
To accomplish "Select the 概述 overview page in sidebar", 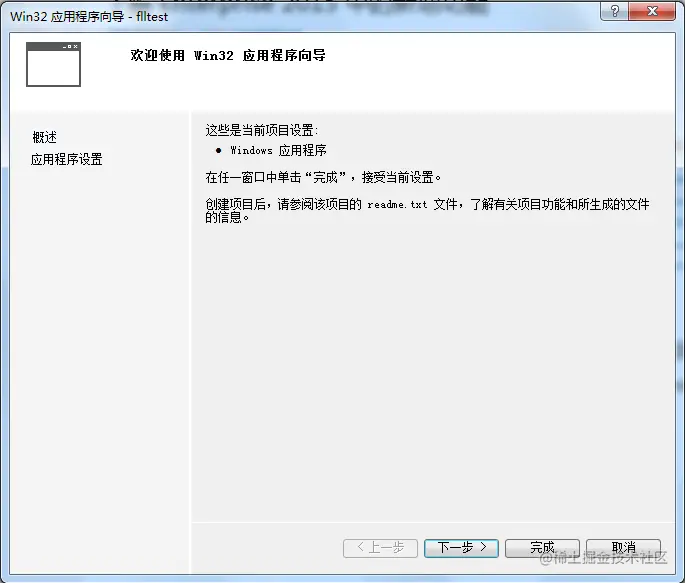I will click(x=45, y=137).
